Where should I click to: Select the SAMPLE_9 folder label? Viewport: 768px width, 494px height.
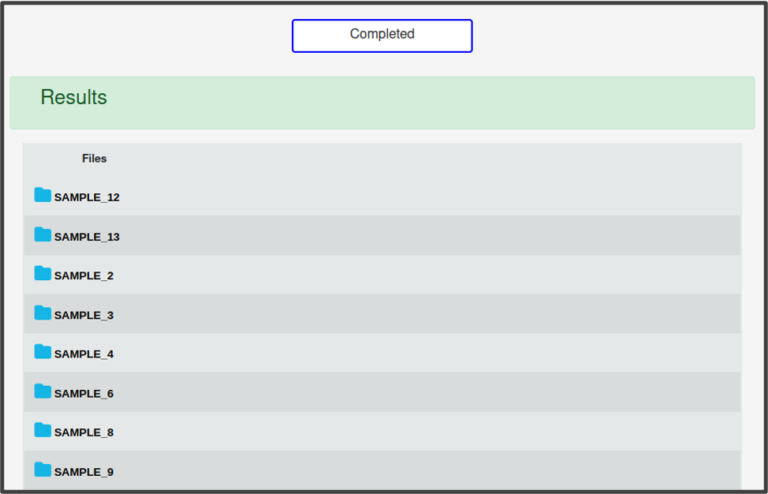point(84,472)
